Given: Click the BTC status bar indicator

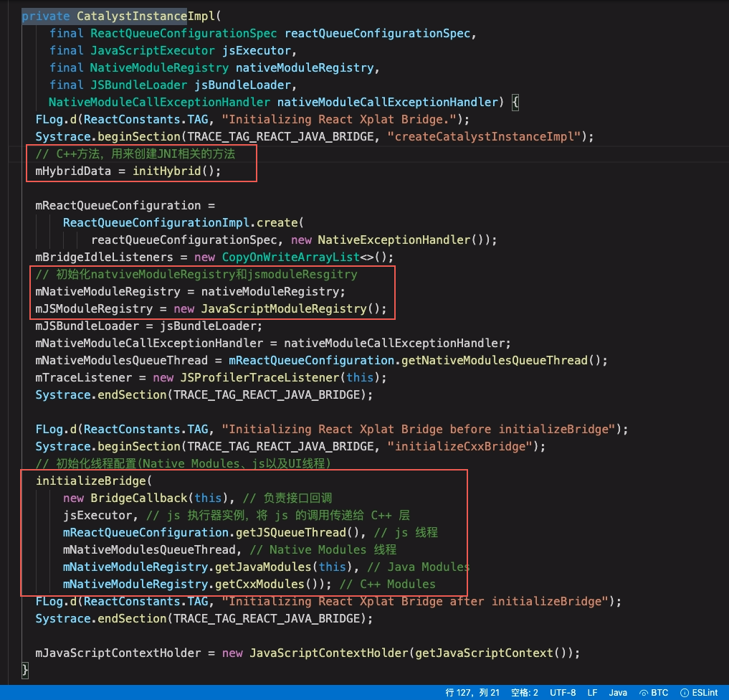Looking at the screenshot, I should coord(654,692).
